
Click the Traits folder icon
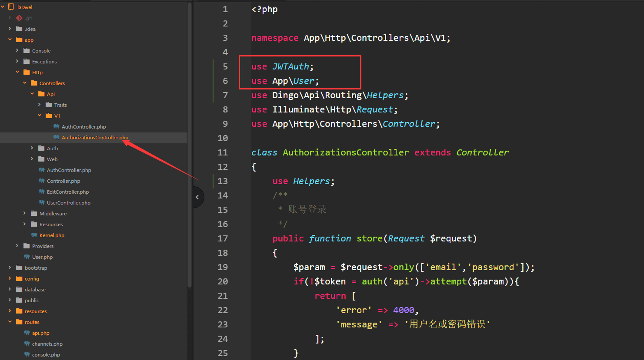point(49,105)
